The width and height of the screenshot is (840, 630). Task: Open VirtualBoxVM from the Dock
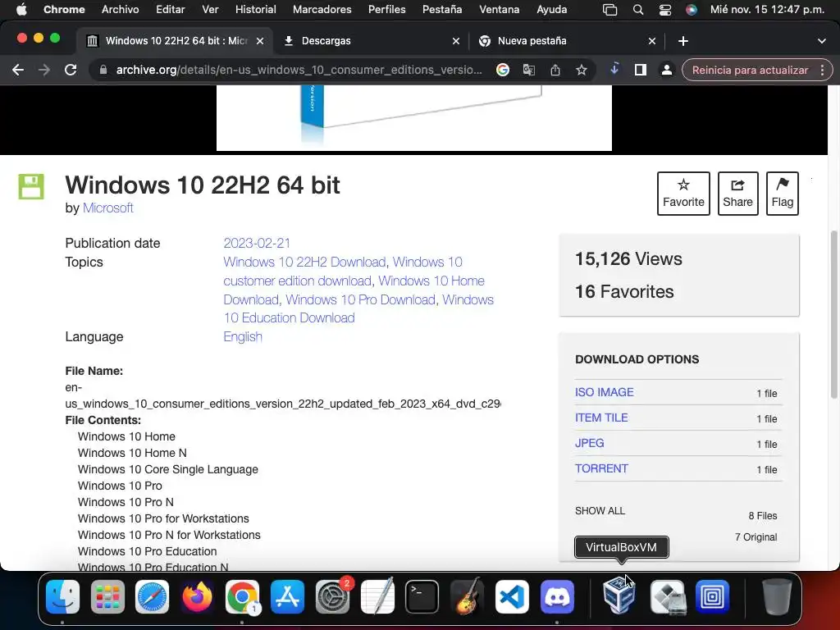620,596
